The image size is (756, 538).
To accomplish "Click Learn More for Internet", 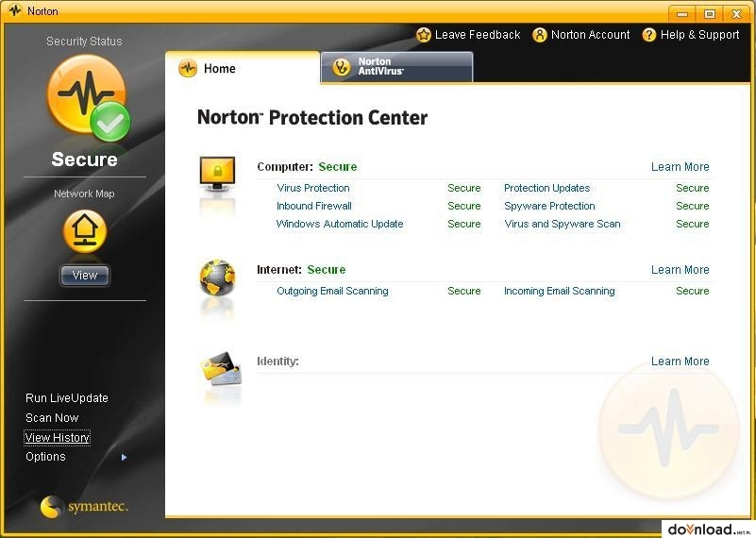I will click(x=680, y=270).
